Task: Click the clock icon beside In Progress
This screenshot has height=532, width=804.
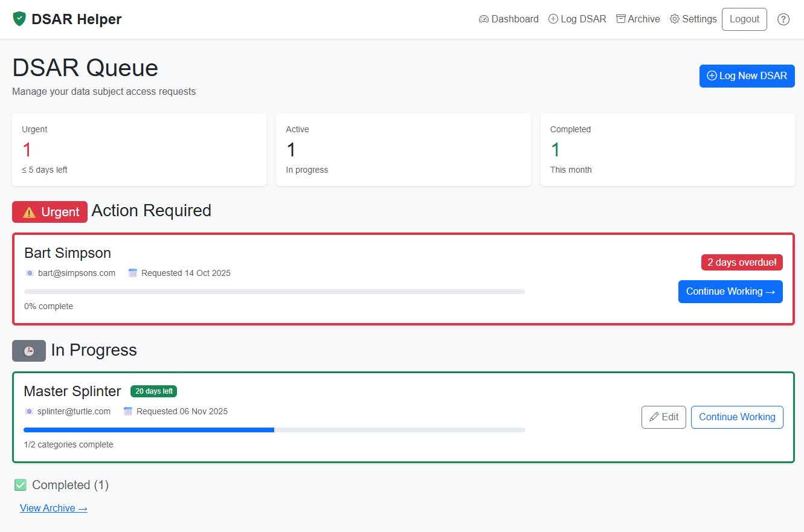Action: 28,350
